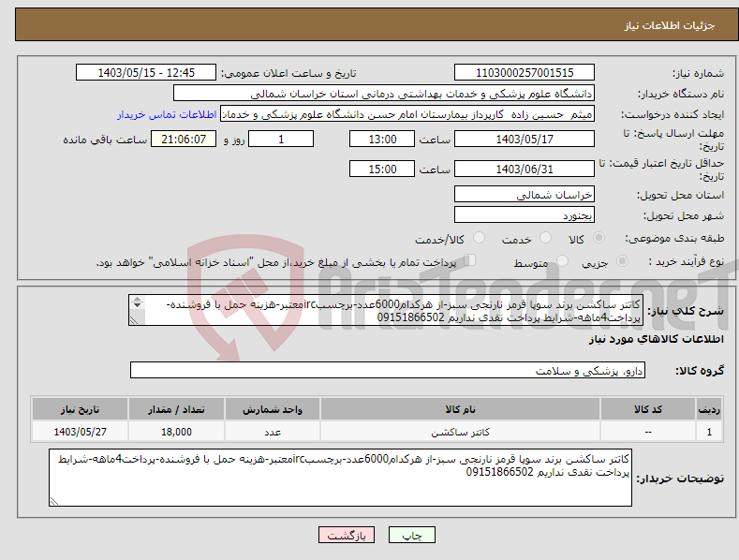739x560 pixels.
Task: Click the تعداد / مقدار column header
Action: point(176,409)
